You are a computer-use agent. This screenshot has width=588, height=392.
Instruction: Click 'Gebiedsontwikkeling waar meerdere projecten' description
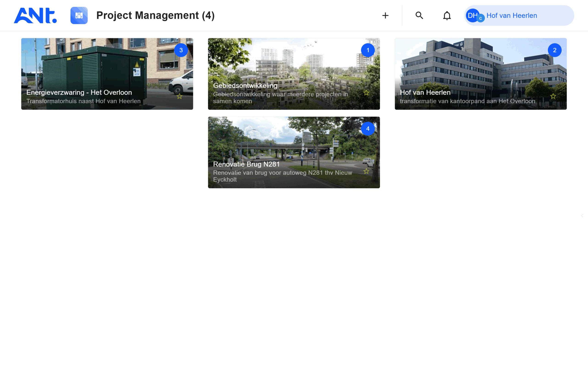point(280,98)
